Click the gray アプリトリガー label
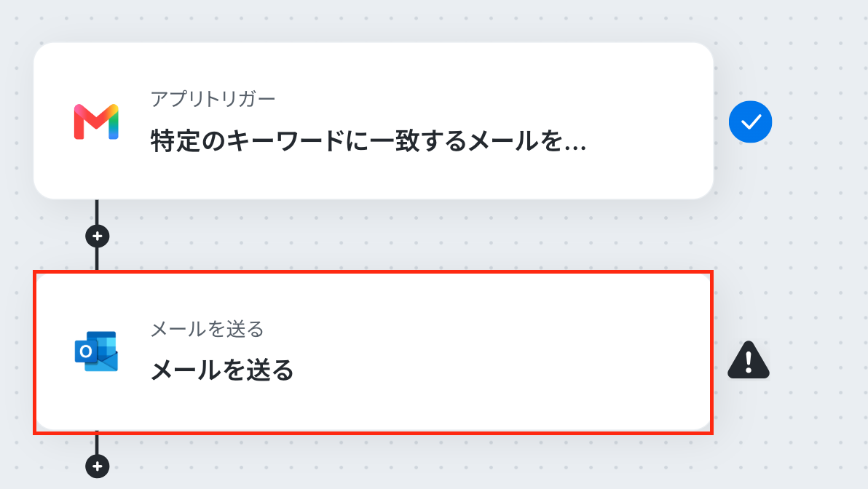Image resolution: width=868 pixels, height=489 pixels. (x=213, y=99)
